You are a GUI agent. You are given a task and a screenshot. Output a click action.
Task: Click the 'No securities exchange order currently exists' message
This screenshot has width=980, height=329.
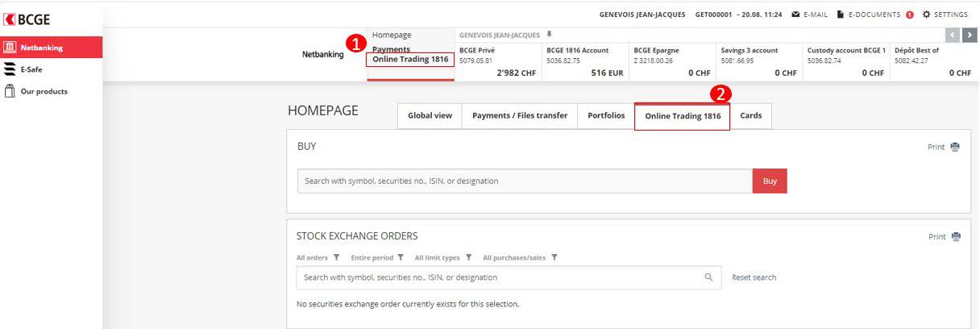point(408,304)
